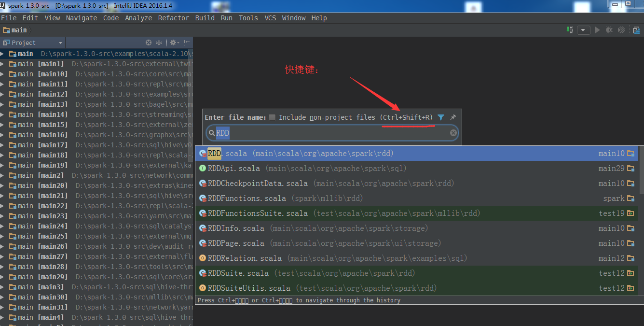
Task: Click the main folder icon in breadcrumb bar
Action: [6, 30]
